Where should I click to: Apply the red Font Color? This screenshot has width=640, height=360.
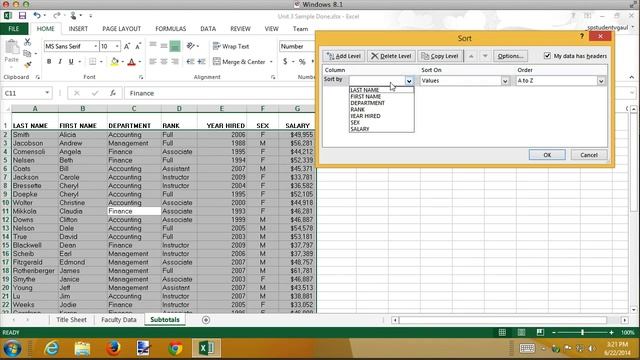(x=131, y=62)
